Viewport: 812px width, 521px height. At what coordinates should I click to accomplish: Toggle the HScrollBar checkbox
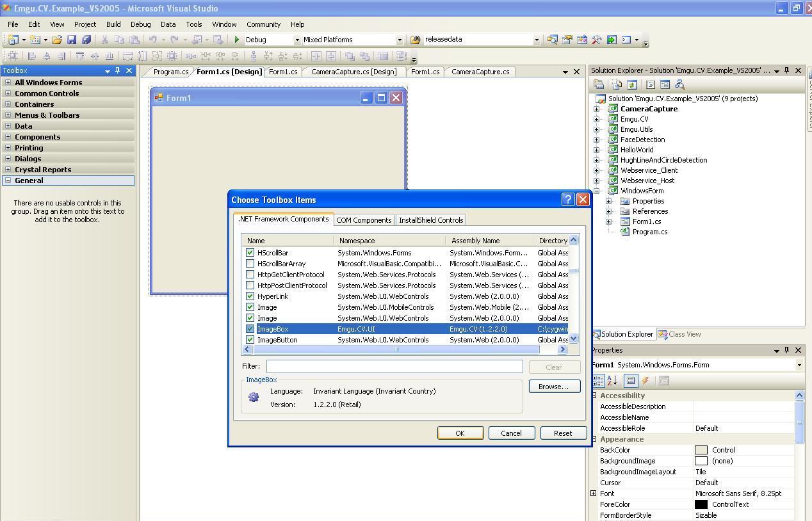(x=250, y=253)
